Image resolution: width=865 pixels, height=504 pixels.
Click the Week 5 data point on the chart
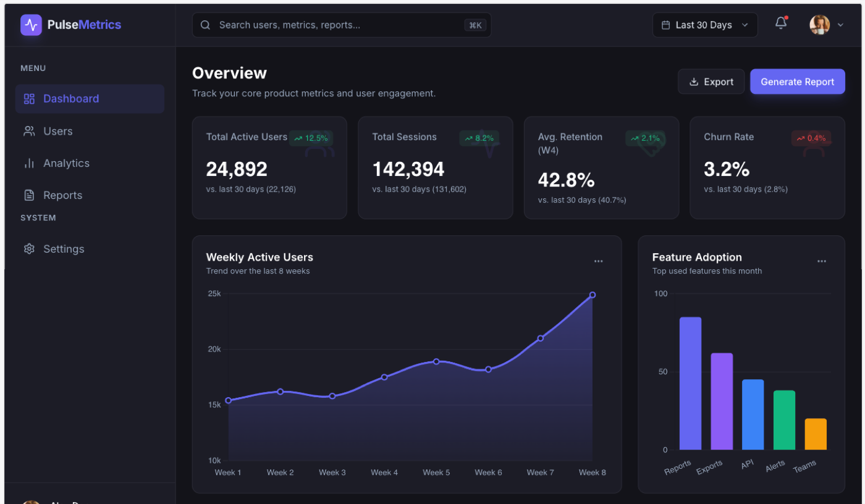(436, 361)
